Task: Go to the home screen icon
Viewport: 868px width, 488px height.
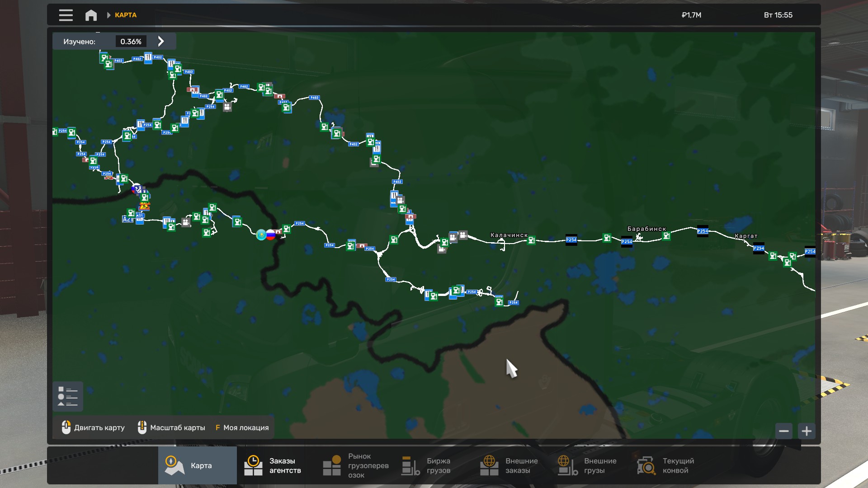Action: click(91, 15)
